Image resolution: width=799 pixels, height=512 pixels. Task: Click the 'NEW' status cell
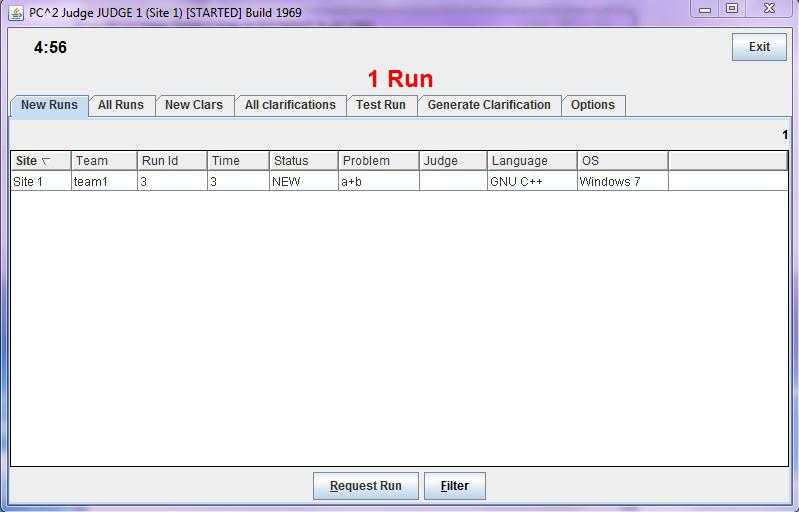coord(304,181)
